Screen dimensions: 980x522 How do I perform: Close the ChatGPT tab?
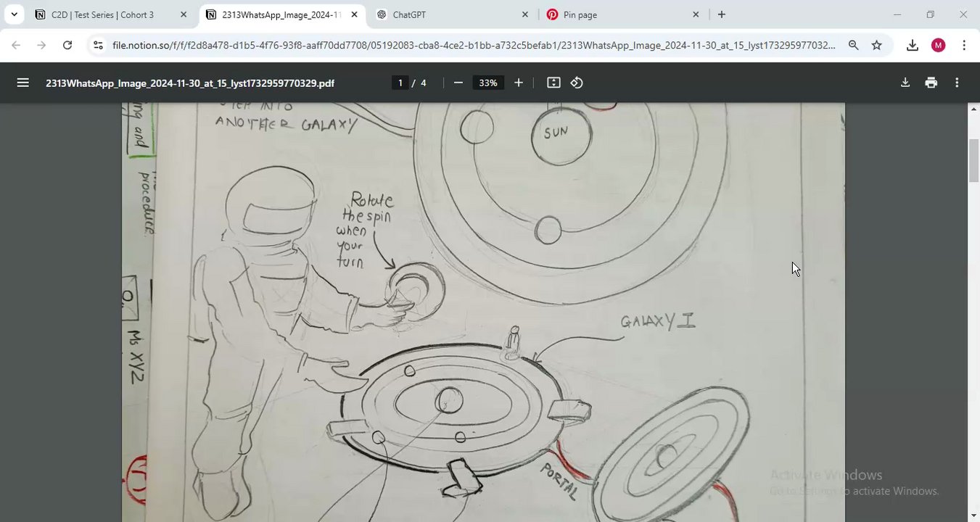[525, 14]
